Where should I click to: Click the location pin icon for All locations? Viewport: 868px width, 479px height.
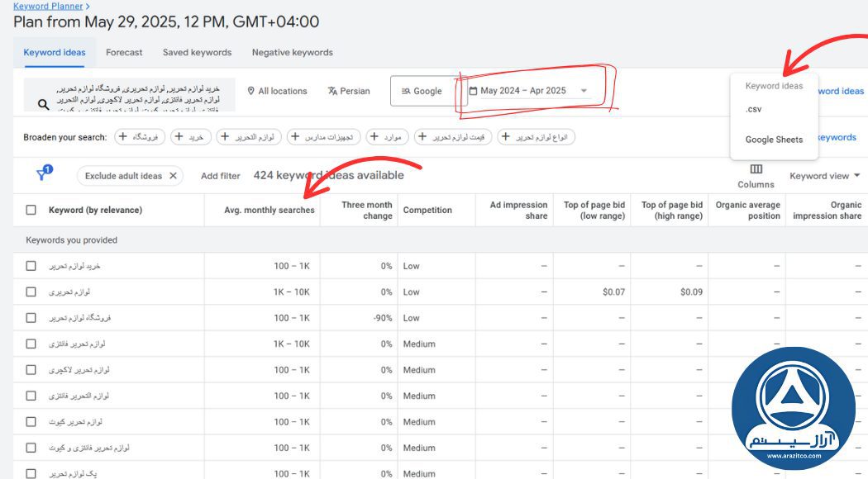(250, 91)
